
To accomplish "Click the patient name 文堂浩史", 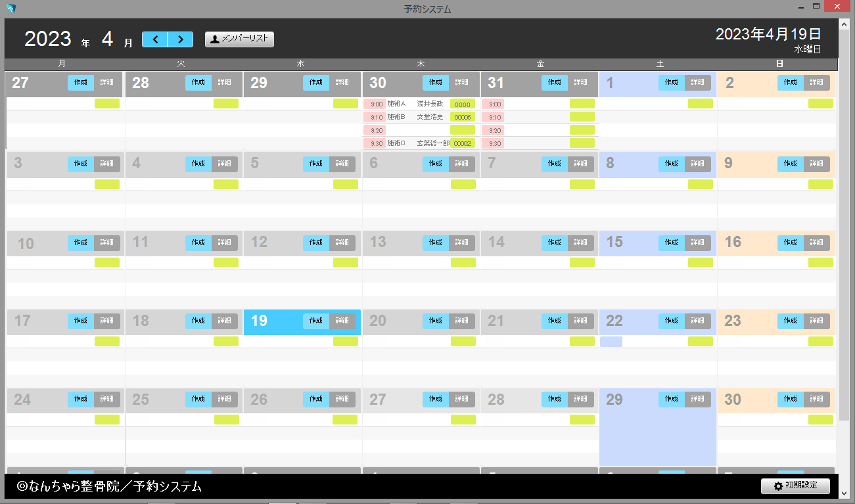I will coord(430,117).
